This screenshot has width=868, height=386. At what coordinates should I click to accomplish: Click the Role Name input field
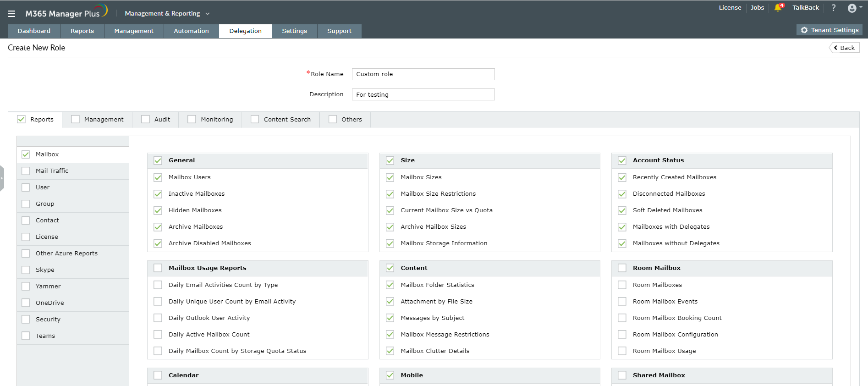(x=423, y=74)
